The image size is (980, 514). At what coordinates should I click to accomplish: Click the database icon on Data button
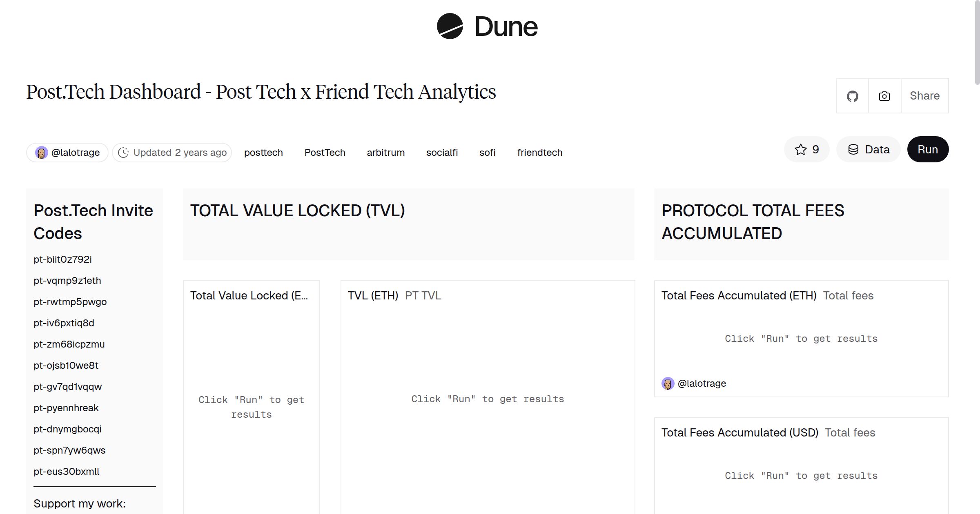(x=853, y=149)
